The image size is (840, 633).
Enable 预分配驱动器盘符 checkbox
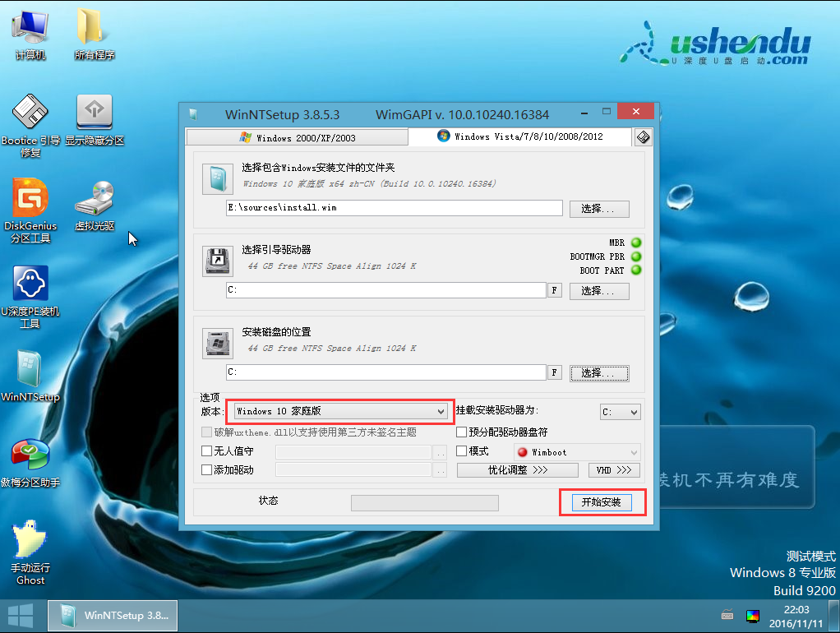coord(461,432)
